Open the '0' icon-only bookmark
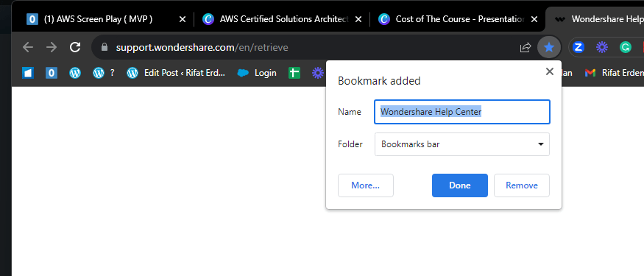 (52, 73)
